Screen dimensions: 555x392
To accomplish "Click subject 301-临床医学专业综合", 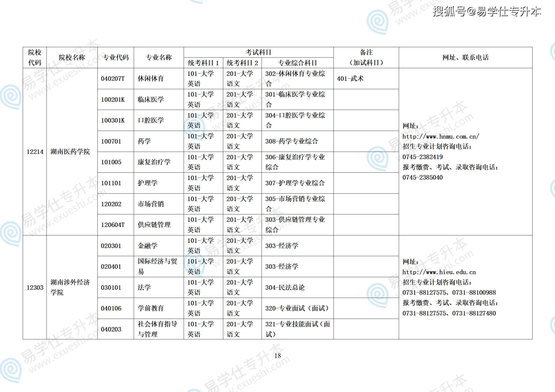I will (x=295, y=100).
